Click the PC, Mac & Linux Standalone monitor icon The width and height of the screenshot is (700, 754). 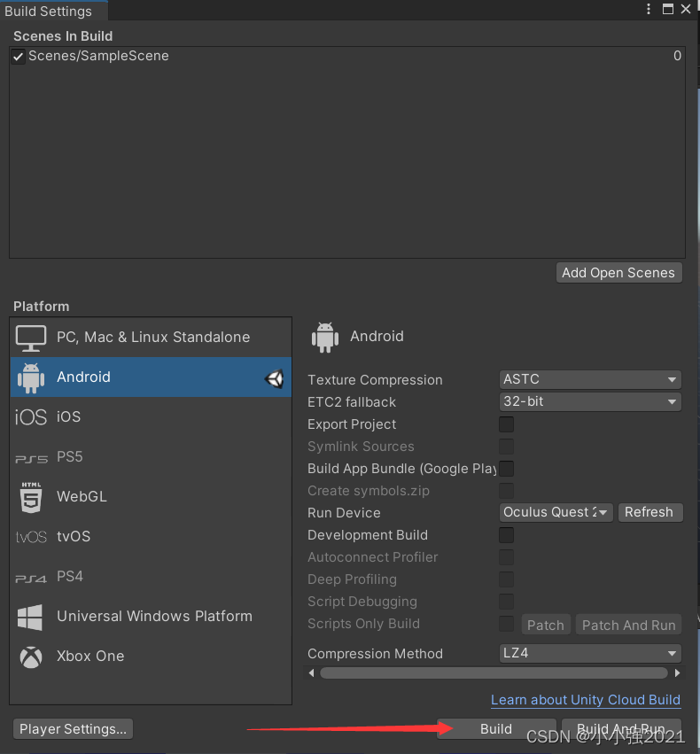pyautogui.click(x=31, y=338)
